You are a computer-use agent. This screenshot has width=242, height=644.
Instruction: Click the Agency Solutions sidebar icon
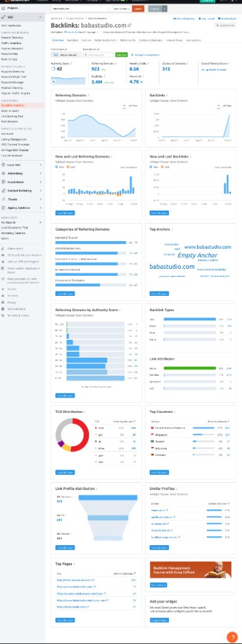[x=3, y=208]
